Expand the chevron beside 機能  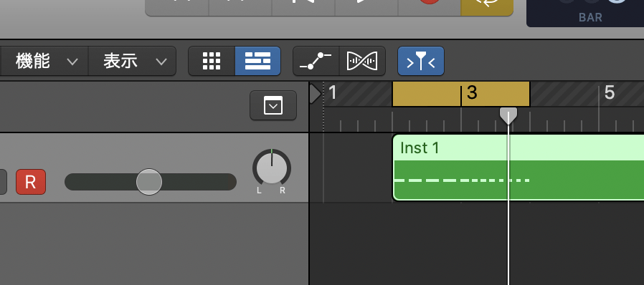(72, 62)
